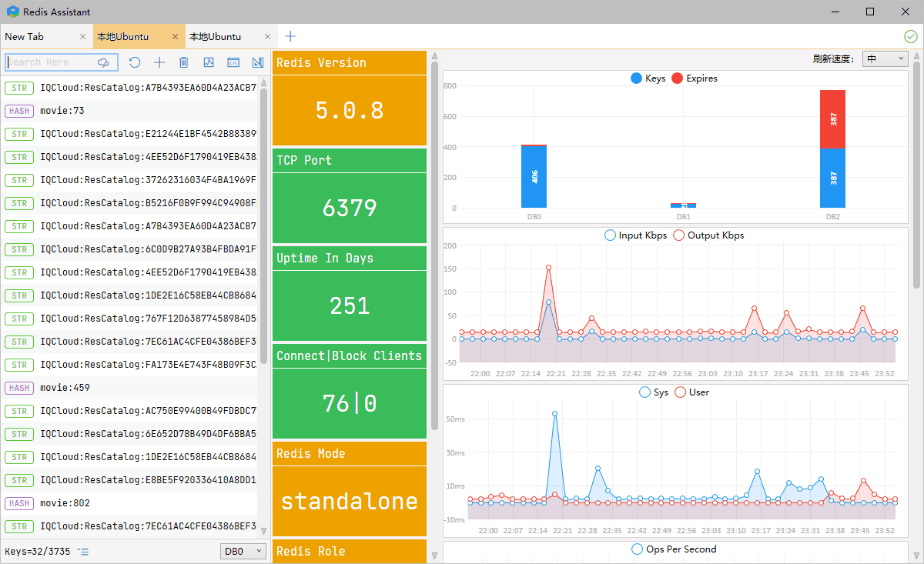Click the cloud search icon in search box
The width and height of the screenshot is (924, 564).
tap(103, 62)
